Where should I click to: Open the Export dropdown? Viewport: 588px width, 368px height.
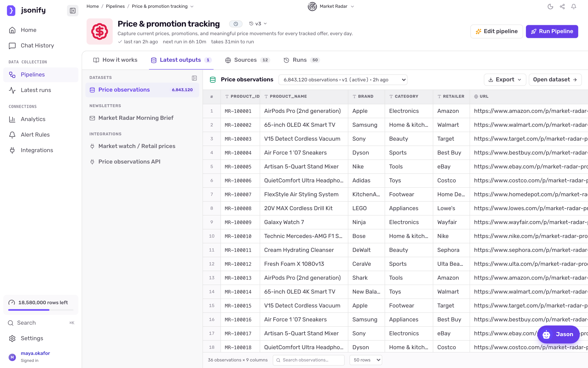505,80
